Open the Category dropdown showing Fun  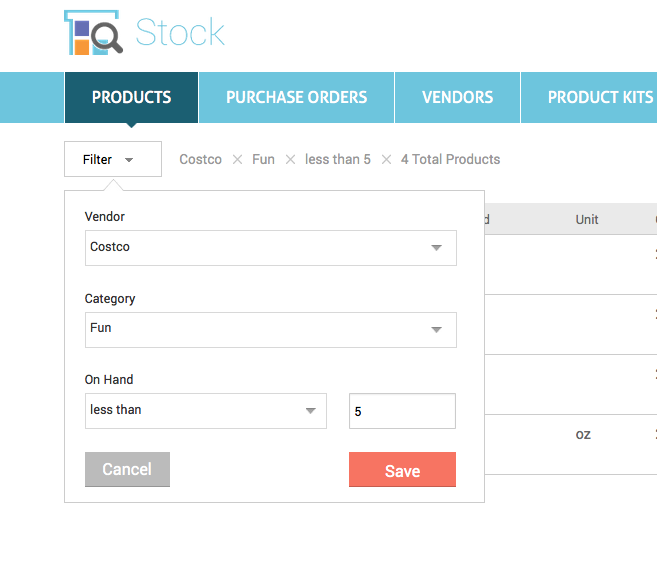[x=270, y=329]
